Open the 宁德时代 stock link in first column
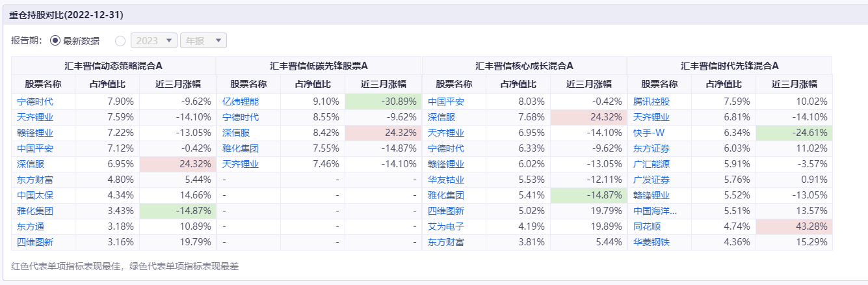868x285 pixels. (x=35, y=102)
